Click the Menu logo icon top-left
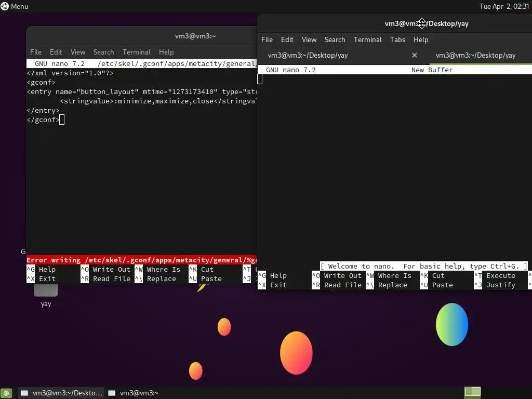 (x=5, y=6)
